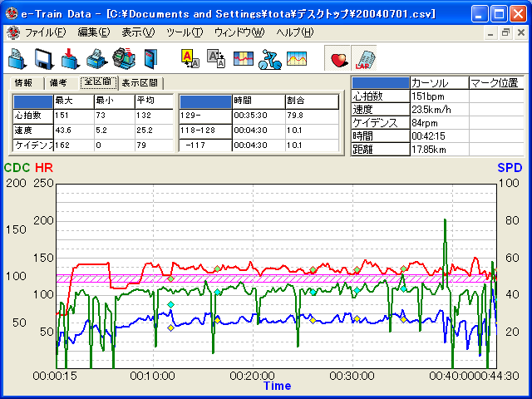The width and height of the screenshot is (532, 399).
Task: Click the cyclist graph toolbar icon
Action: [269, 59]
